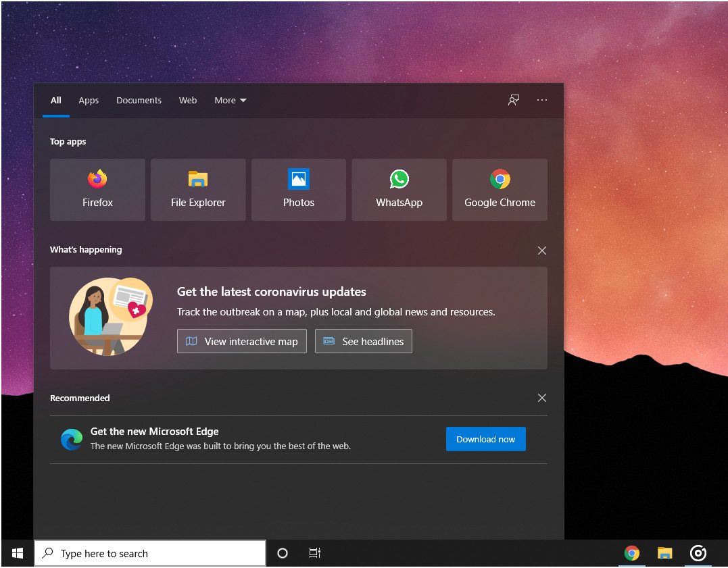Viewport: 728px width, 568px height.
Task: Click the feedback person icon in search header
Action: (514, 100)
